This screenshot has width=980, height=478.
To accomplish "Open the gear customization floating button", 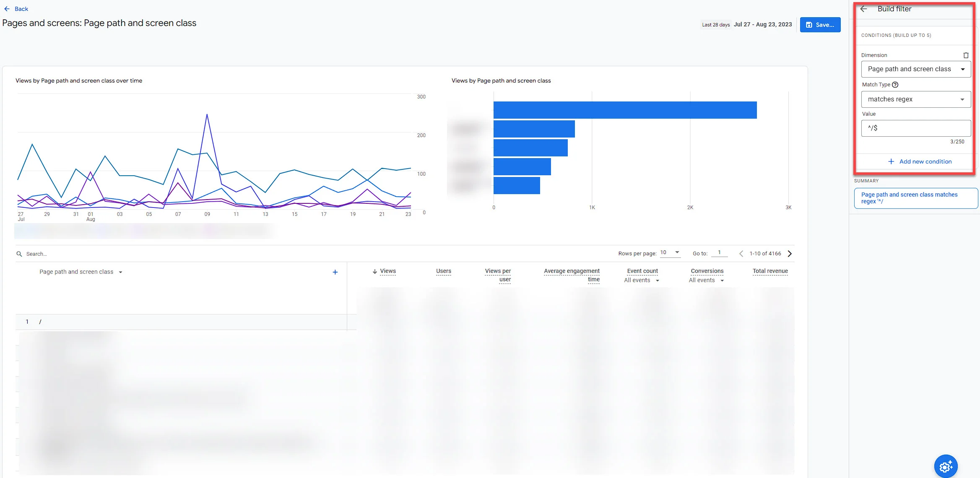I will pyautogui.click(x=946, y=466).
